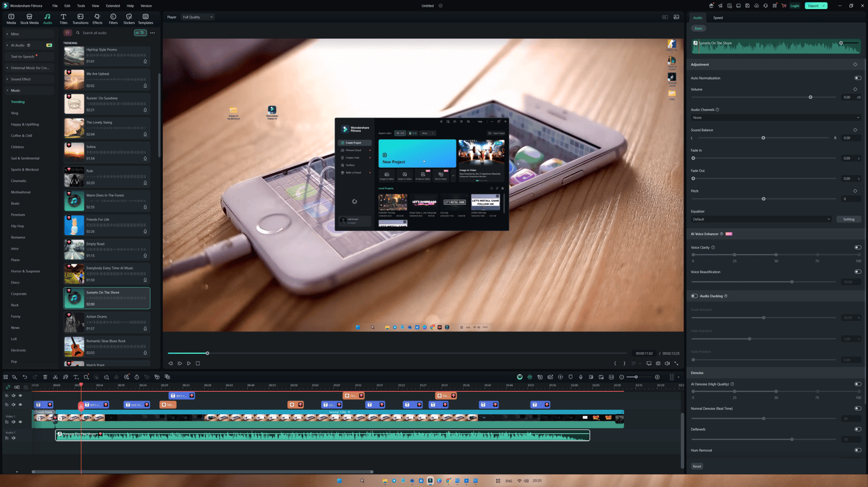Open the Stickers panel
868x487 pixels.
coord(129,19)
